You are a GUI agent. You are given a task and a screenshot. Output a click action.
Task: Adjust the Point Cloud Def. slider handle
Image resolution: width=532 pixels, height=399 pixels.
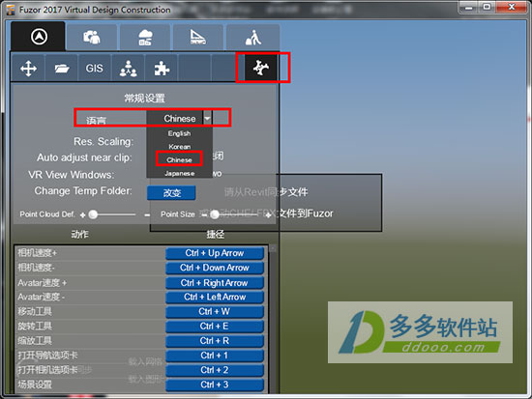[x=93, y=214]
